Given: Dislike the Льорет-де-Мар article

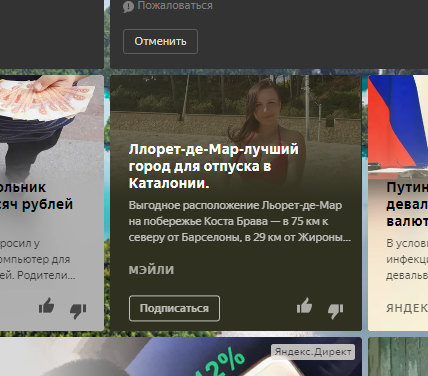Looking at the screenshot, I should coord(335,311).
